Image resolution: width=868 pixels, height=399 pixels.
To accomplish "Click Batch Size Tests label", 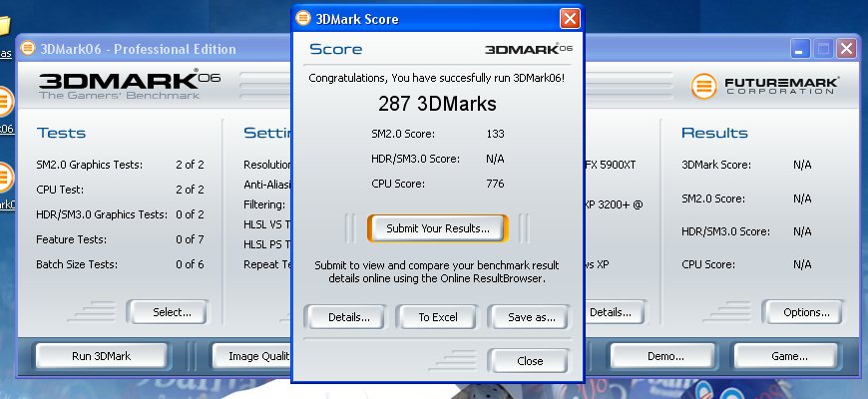I will (x=77, y=264).
